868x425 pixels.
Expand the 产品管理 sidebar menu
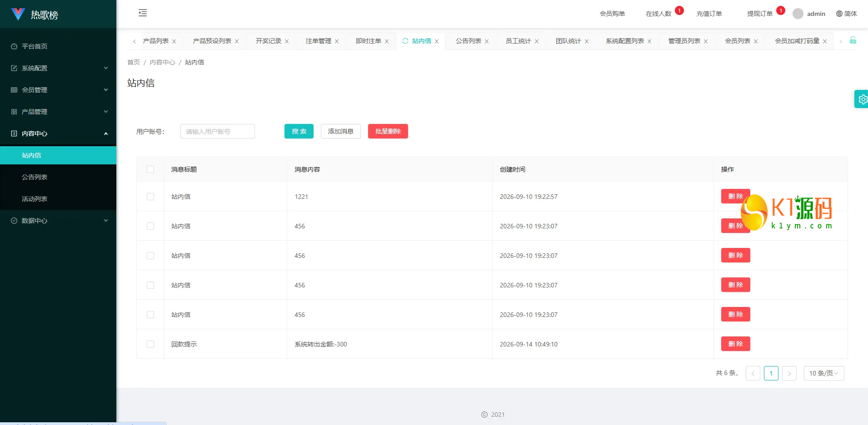[58, 112]
